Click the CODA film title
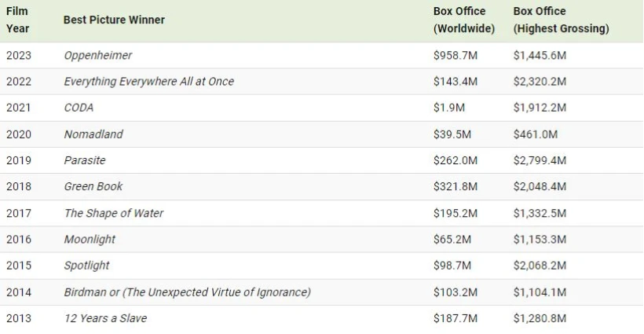The height and width of the screenshot is (334, 644). [x=80, y=108]
